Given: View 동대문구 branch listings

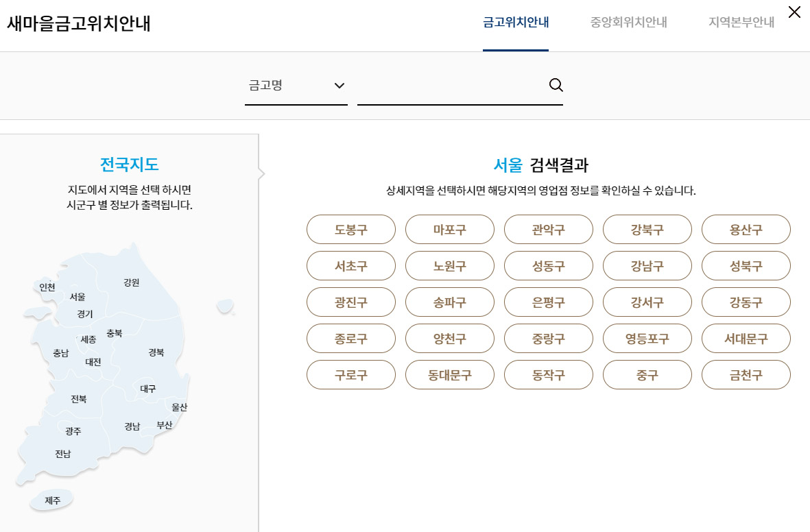Looking at the screenshot, I should (449, 374).
